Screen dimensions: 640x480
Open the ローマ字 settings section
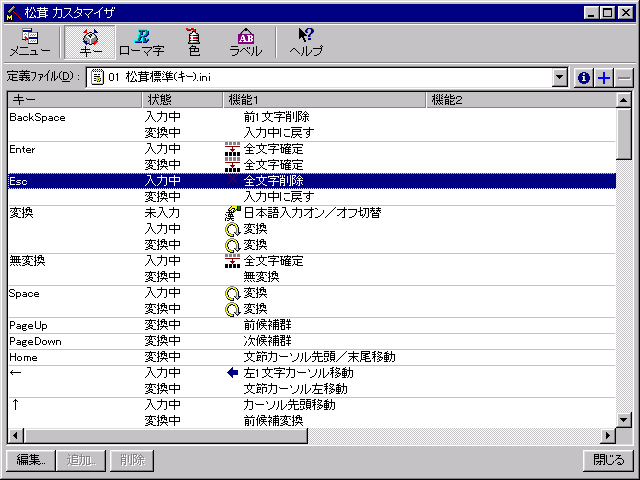click(142, 42)
